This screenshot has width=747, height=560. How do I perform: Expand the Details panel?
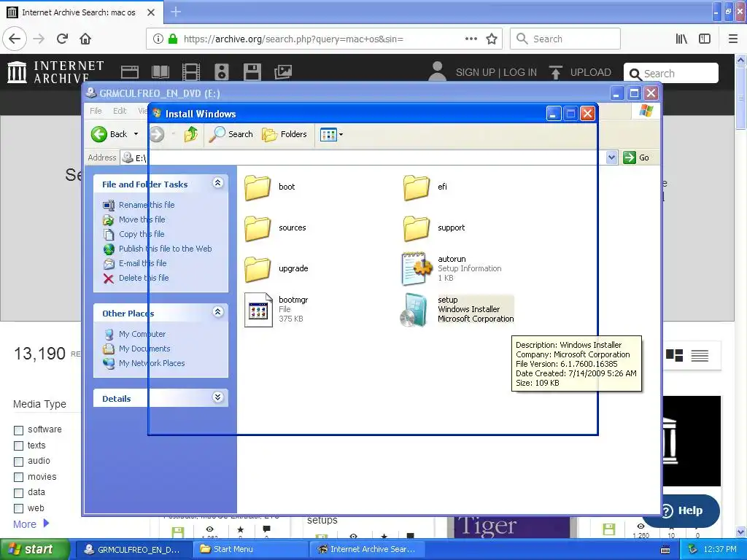(x=217, y=397)
